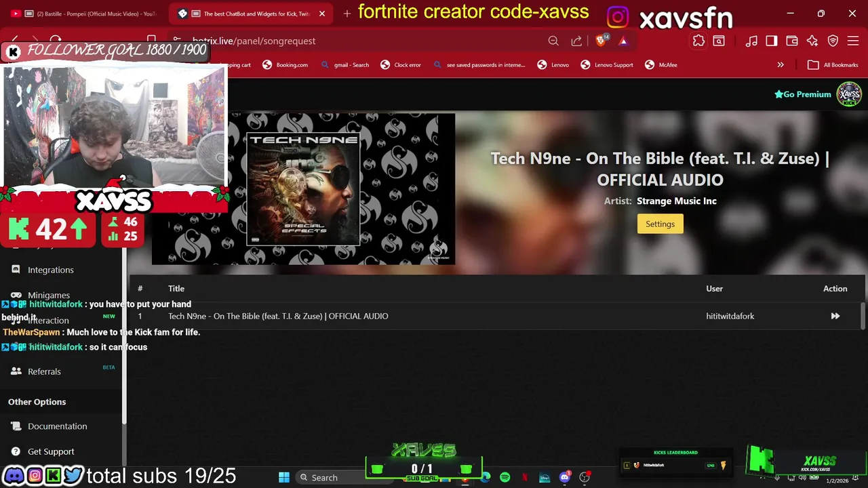Open the Windows Start menu
Screen dimensions: 868x488
point(284,477)
